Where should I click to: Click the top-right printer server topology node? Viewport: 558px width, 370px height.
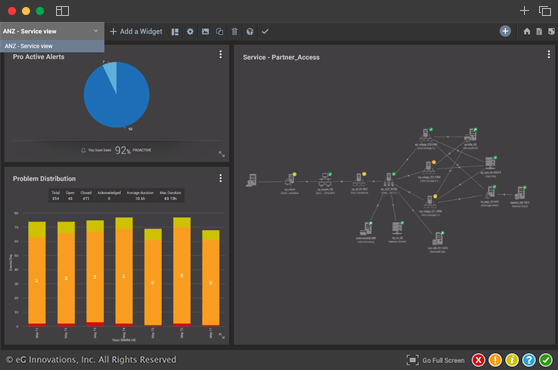(x=471, y=136)
